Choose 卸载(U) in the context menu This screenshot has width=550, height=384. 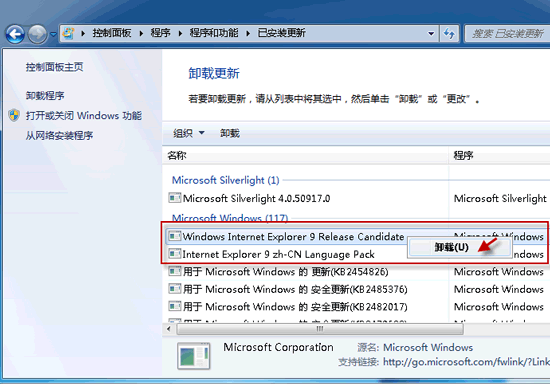tap(459, 248)
